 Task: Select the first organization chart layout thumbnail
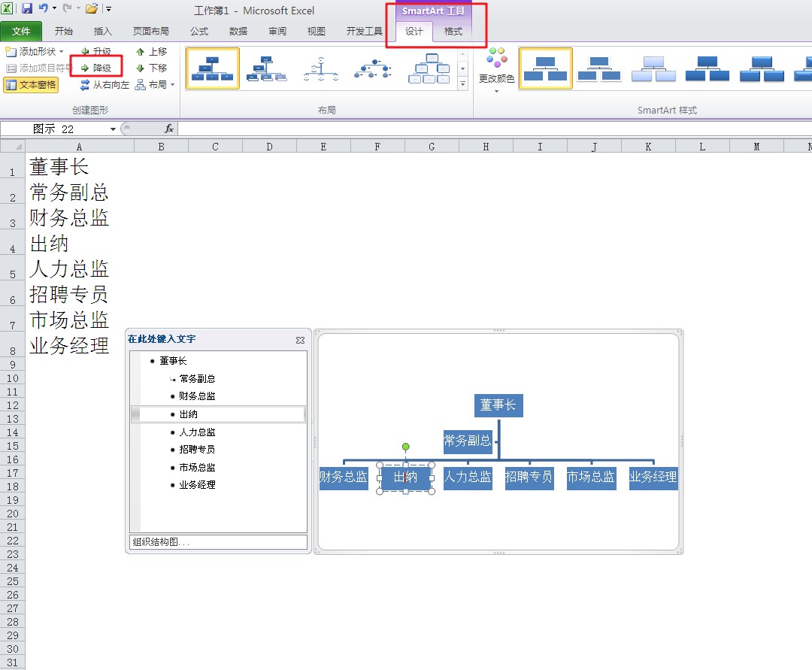[212, 68]
